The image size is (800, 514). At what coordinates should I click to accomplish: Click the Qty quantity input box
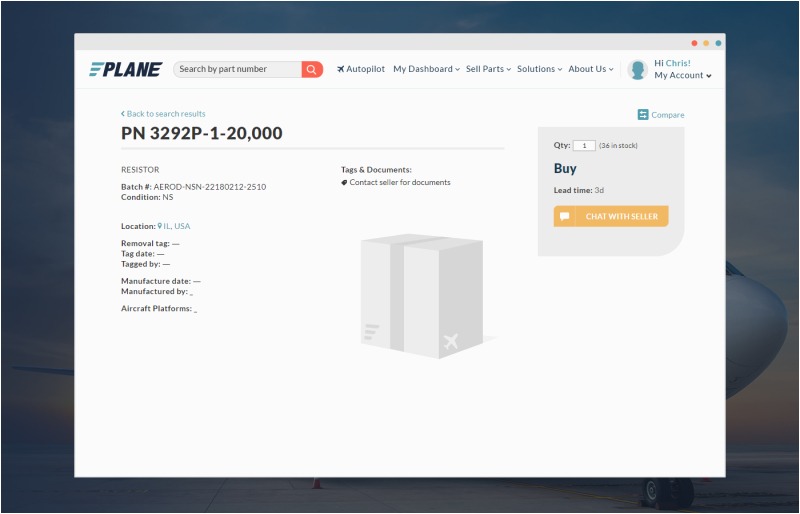point(584,146)
